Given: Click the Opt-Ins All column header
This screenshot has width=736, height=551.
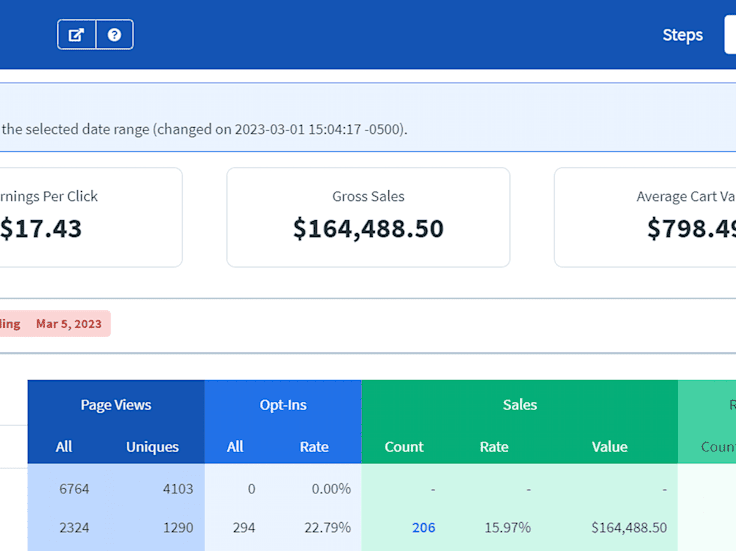Looking at the screenshot, I should pyautogui.click(x=235, y=447).
